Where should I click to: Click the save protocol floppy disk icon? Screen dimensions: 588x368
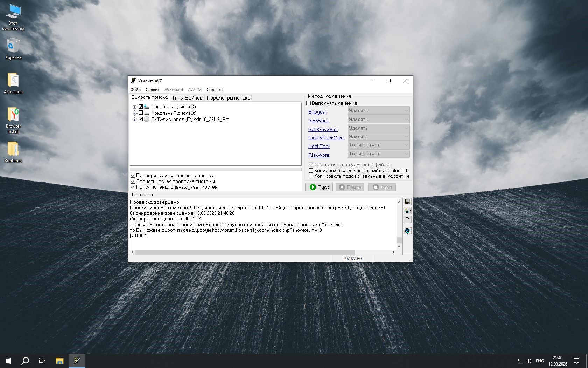407,202
